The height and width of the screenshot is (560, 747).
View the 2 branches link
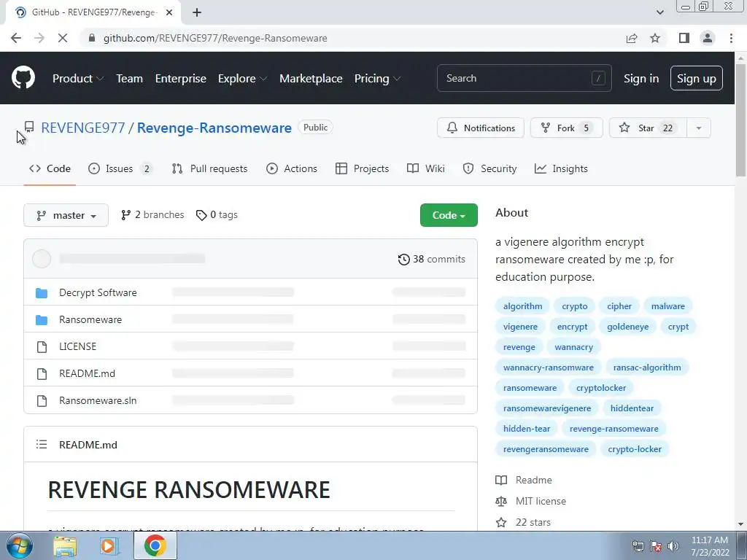[152, 215]
